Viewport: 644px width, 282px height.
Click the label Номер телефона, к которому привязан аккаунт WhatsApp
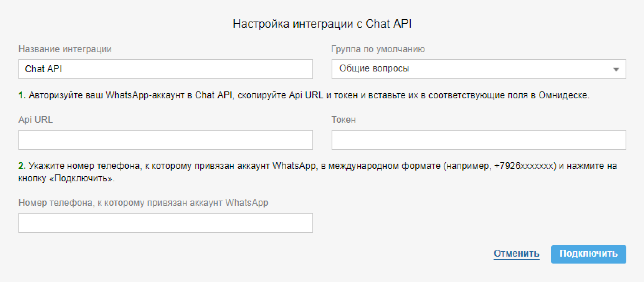143,202
